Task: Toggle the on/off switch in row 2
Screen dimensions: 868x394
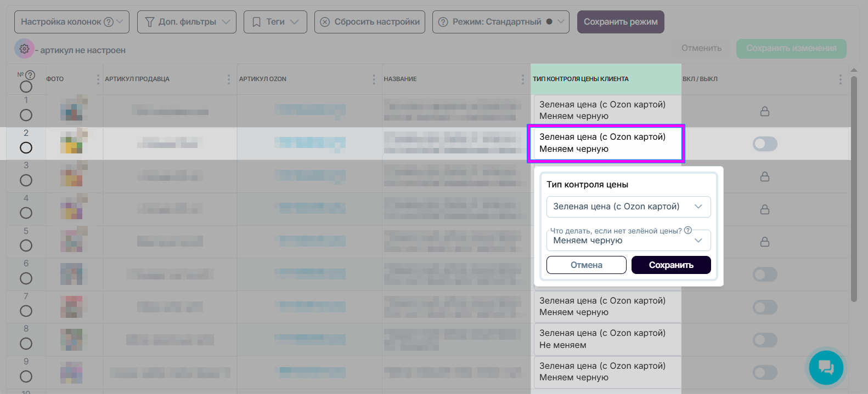Action: pos(765,144)
